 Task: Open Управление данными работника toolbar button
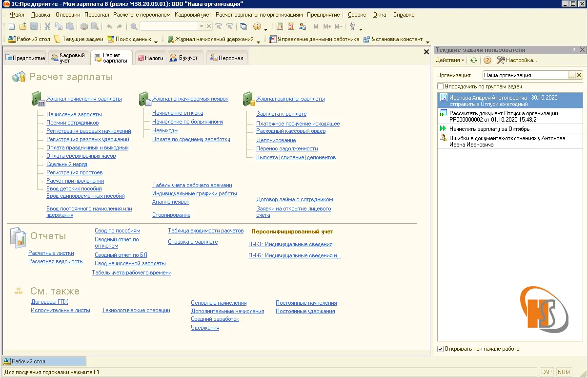click(314, 39)
